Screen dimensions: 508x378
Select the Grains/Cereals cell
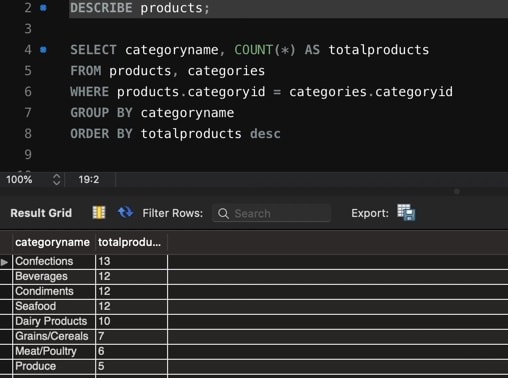54,336
